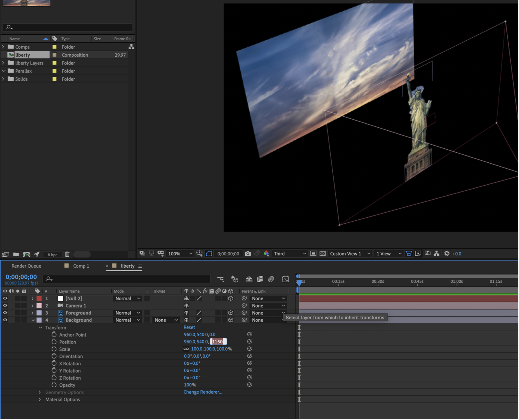The image size is (519, 420).
Task: Toggle Draft 3D in the timeline
Action: coord(235,279)
